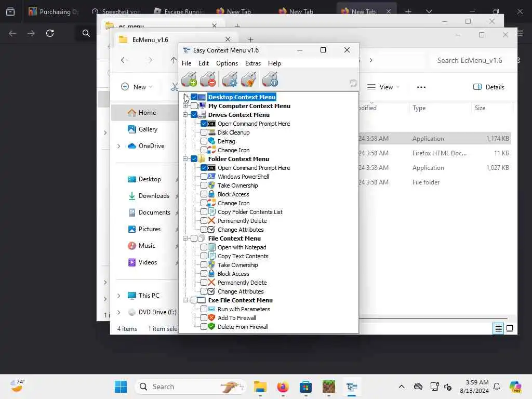Uncheck drives Open Command Prompt Here
The image size is (532, 399).
click(204, 124)
